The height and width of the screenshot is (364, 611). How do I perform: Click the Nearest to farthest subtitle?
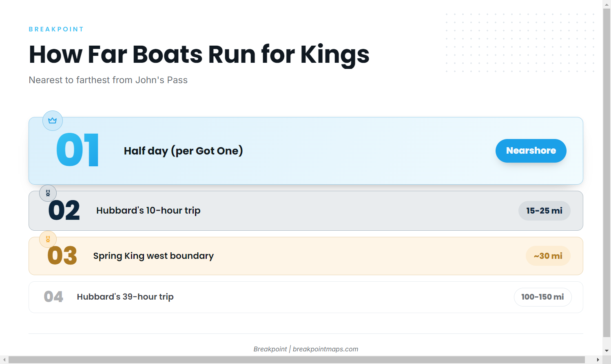[x=108, y=80]
